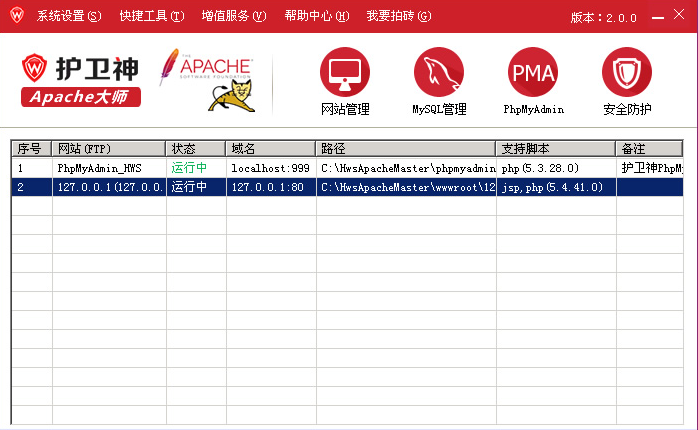Screen dimensions: 698x430
Task: Sort by the 序号 column header
Action: (x=31, y=149)
